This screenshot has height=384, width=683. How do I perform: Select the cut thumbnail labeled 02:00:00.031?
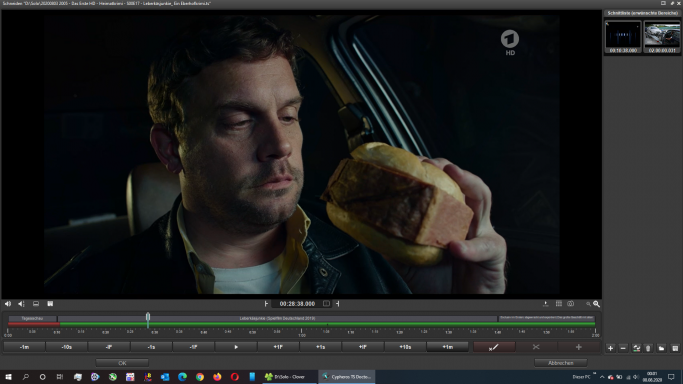[x=662, y=37]
